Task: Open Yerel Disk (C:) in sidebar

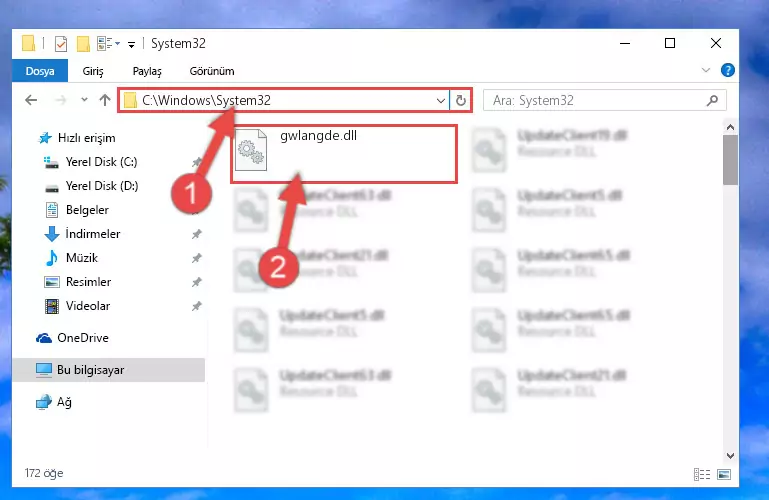Action: click(x=91, y=162)
